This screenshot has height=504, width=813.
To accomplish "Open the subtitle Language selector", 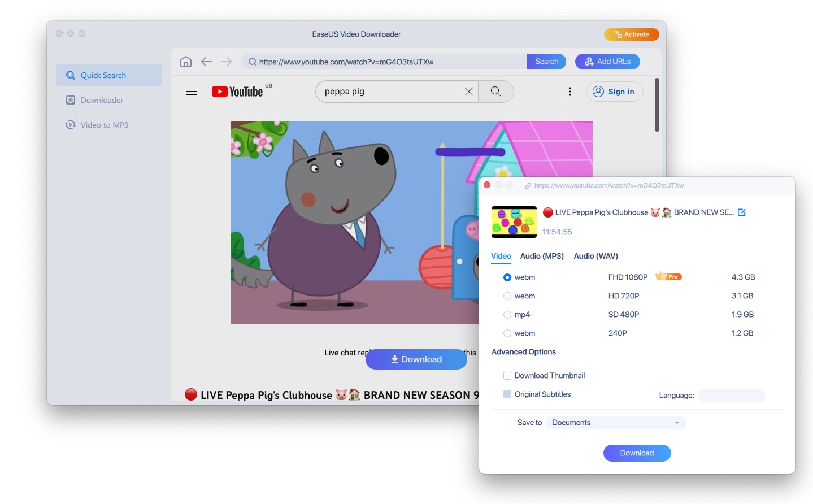I will [x=731, y=395].
